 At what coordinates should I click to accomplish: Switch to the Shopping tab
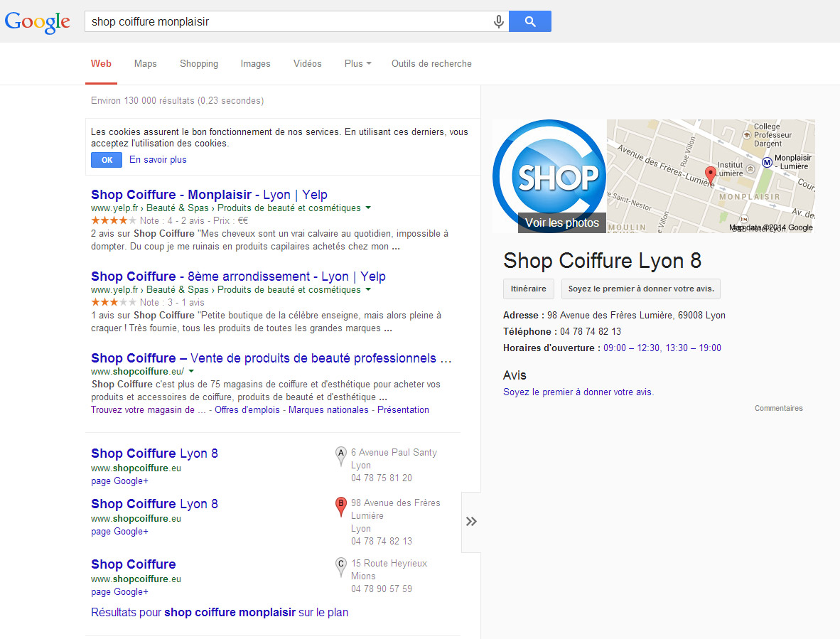click(x=199, y=64)
